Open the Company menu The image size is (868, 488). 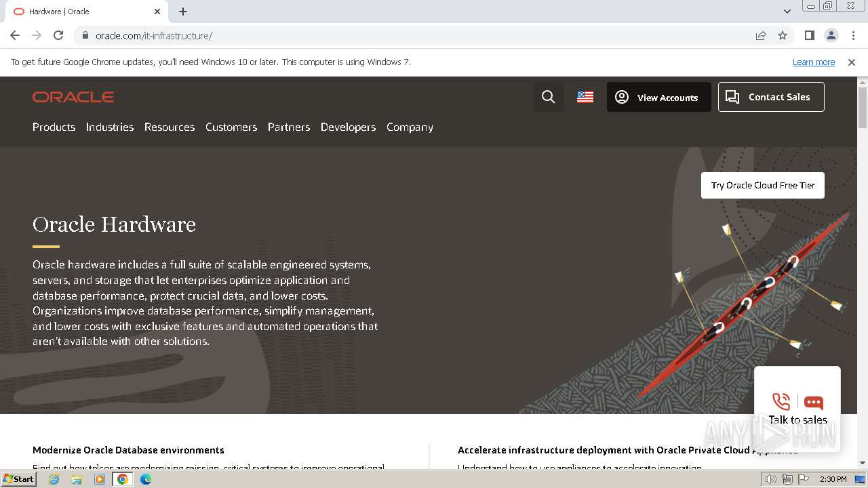coord(410,127)
